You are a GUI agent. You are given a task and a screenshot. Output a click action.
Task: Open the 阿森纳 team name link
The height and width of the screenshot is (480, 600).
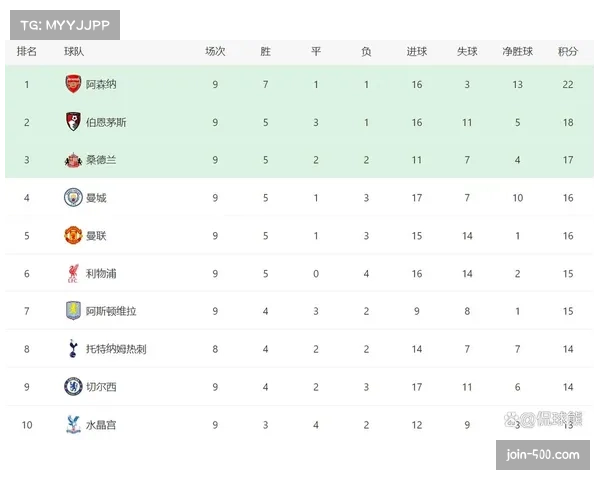tap(101, 85)
